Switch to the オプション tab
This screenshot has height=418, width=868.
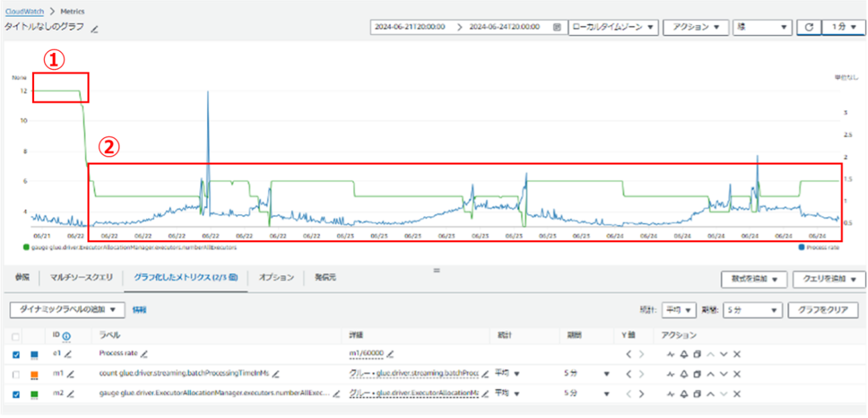(276, 278)
